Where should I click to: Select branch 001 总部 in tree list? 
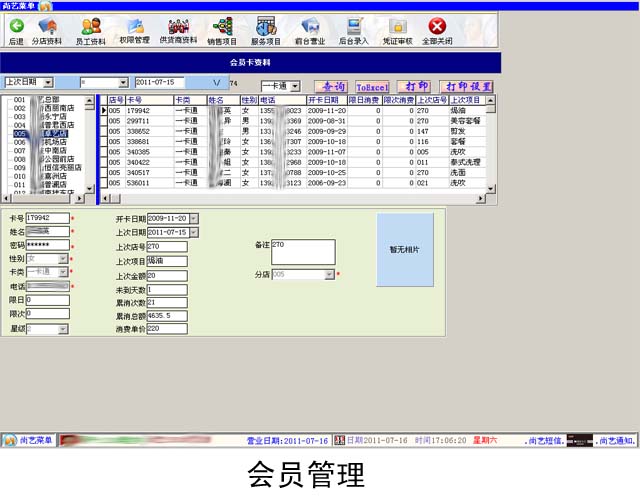[42, 100]
